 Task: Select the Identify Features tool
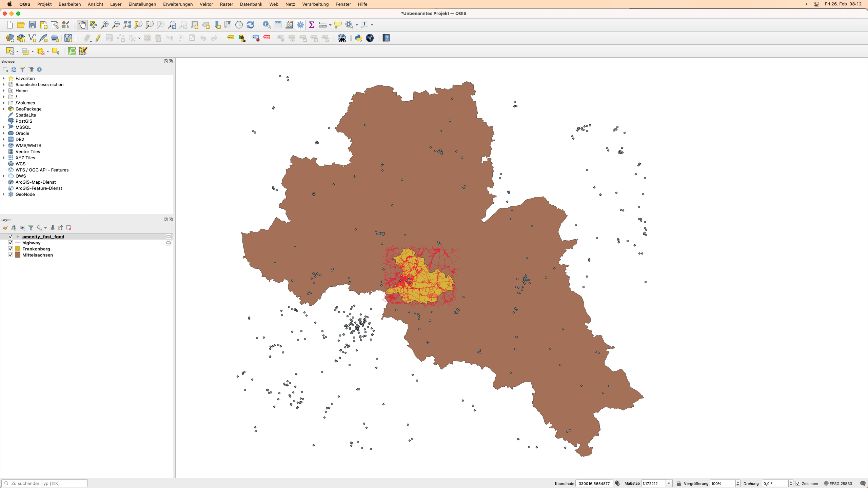click(x=267, y=25)
